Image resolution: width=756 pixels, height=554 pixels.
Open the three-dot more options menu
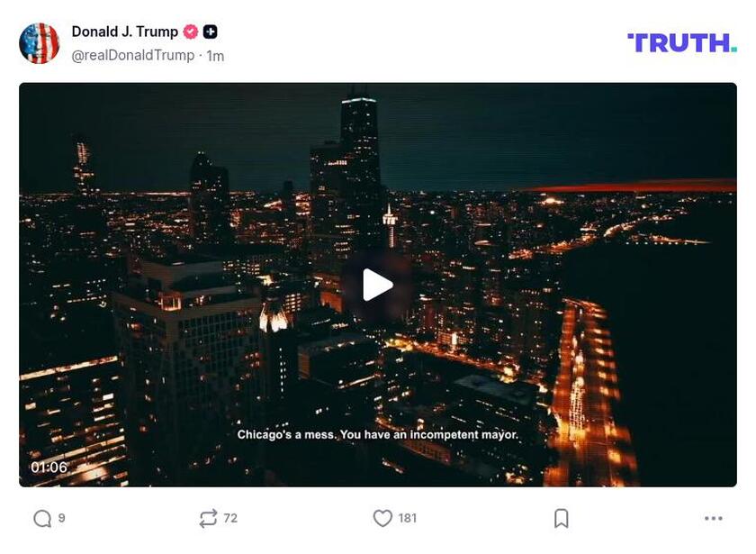click(713, 518)
